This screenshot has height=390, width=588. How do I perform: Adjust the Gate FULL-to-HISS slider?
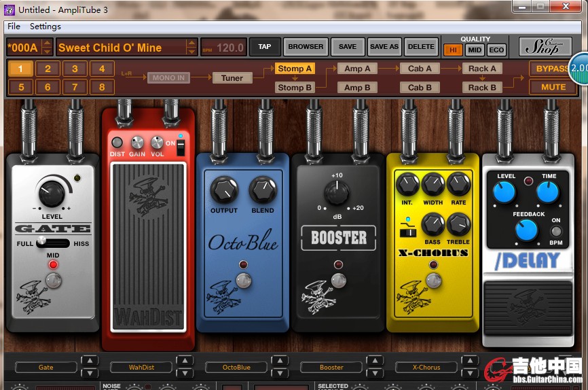52,243
